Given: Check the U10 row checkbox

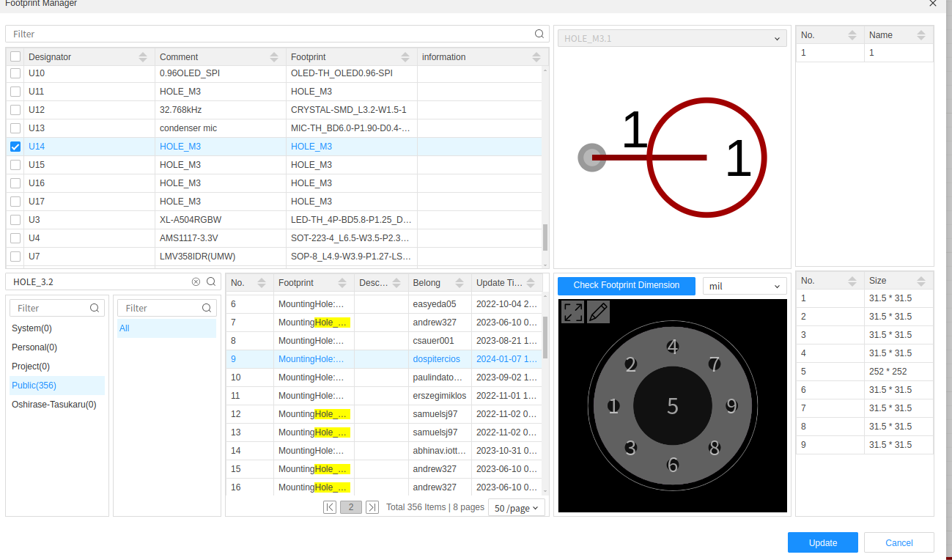Looking at the screenshot, I should click(x=15, y=73).
